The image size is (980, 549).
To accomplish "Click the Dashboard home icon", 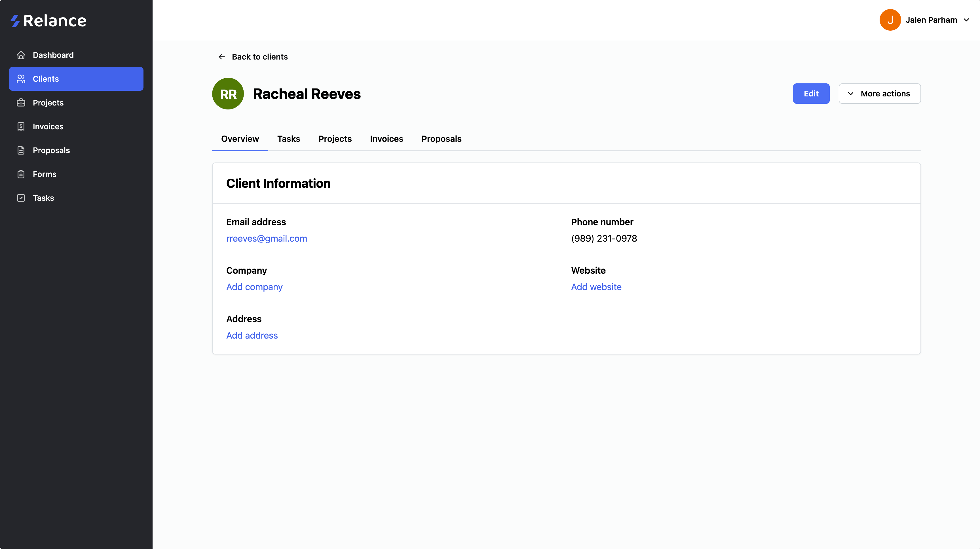I will [x=21, y=55].
